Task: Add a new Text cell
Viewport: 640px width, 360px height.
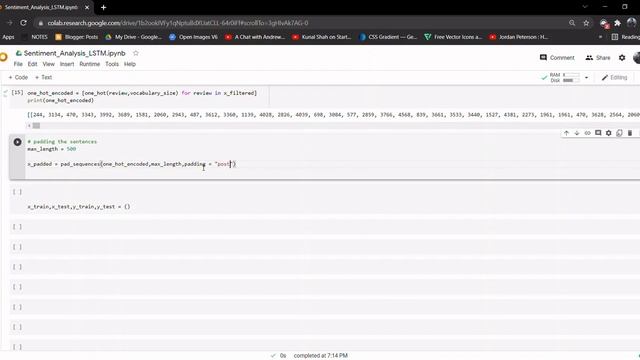Action: [x=44, y=77]
